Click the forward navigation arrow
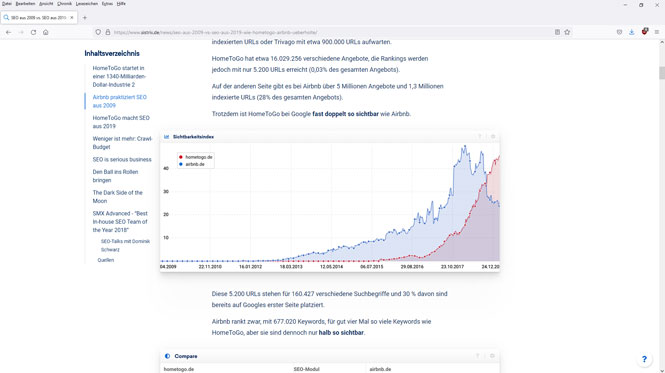 click(x=21, y=32)
